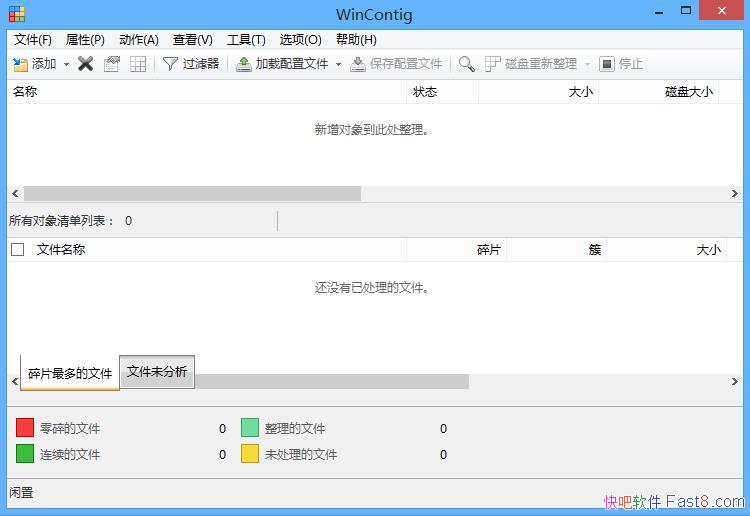Maximize the WinContig window
The width and height of the screenshot is (750, 516).
(x=686, y=11)
